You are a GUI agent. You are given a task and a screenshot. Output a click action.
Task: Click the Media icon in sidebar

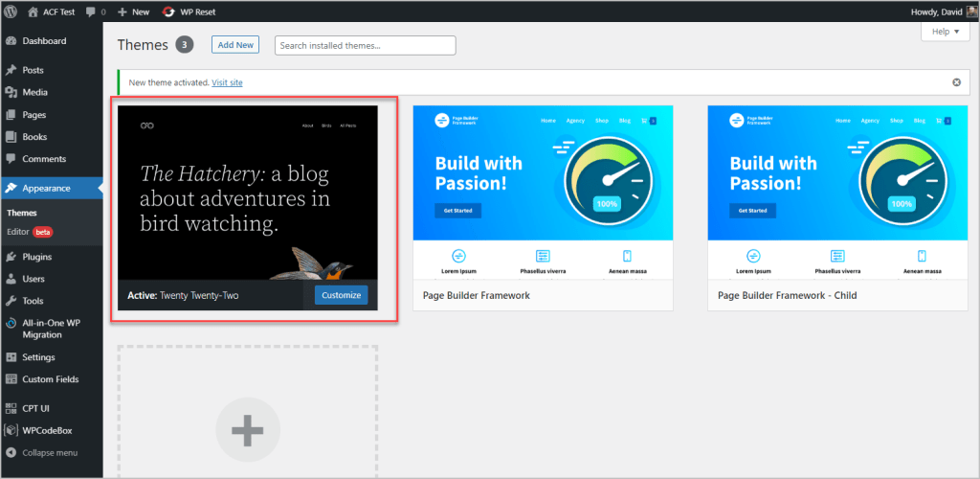click(11, 93)
